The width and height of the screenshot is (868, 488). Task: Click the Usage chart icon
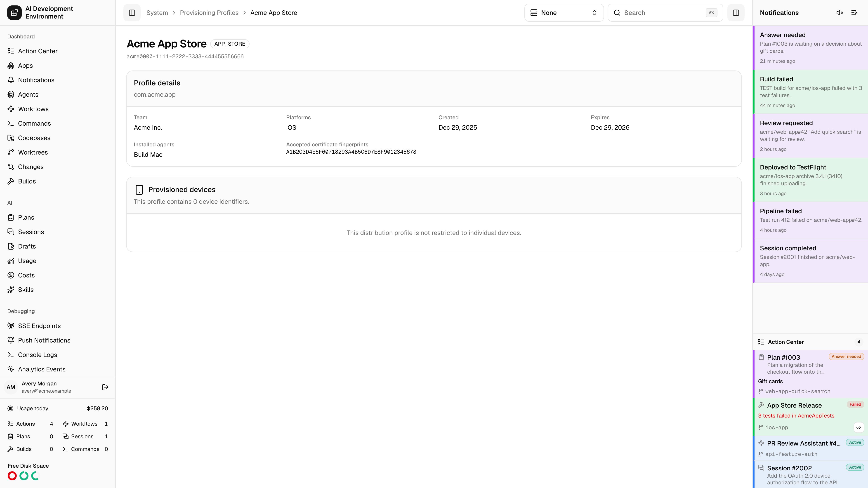click(11, 261)
